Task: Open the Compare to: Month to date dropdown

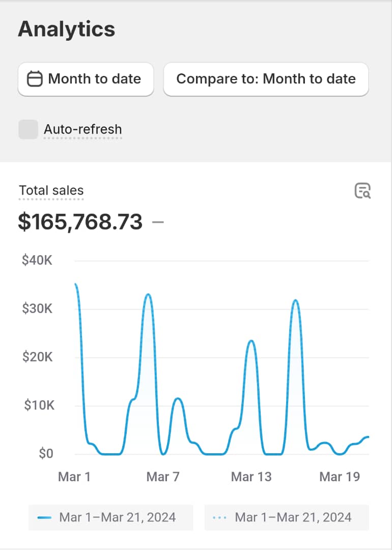Action: pyautogui.click(x=266, y=79)
